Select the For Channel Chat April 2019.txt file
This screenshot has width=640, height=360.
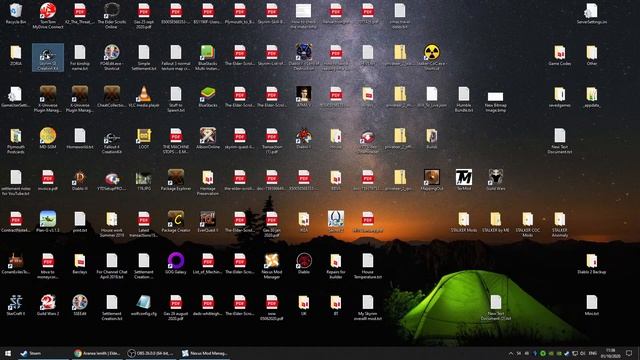click(x=111, y=266)
